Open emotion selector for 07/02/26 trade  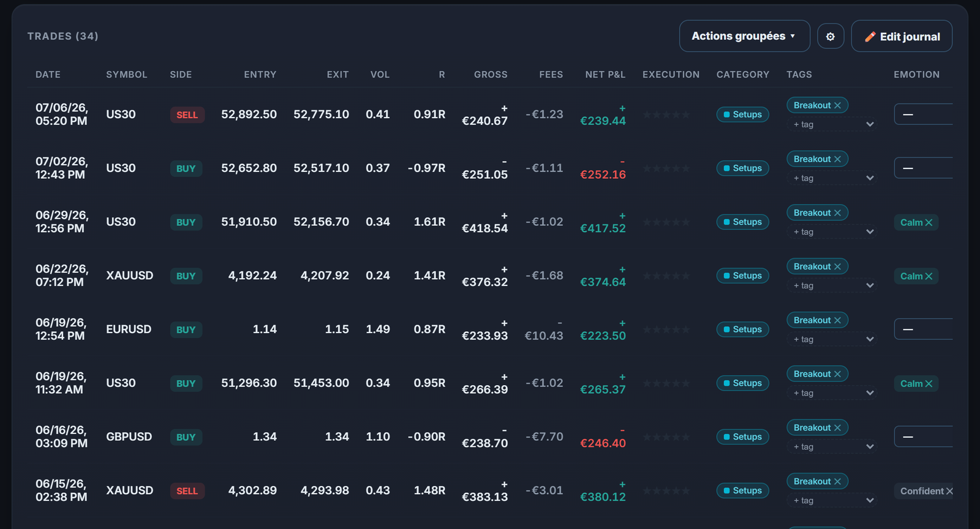point(923,168)
